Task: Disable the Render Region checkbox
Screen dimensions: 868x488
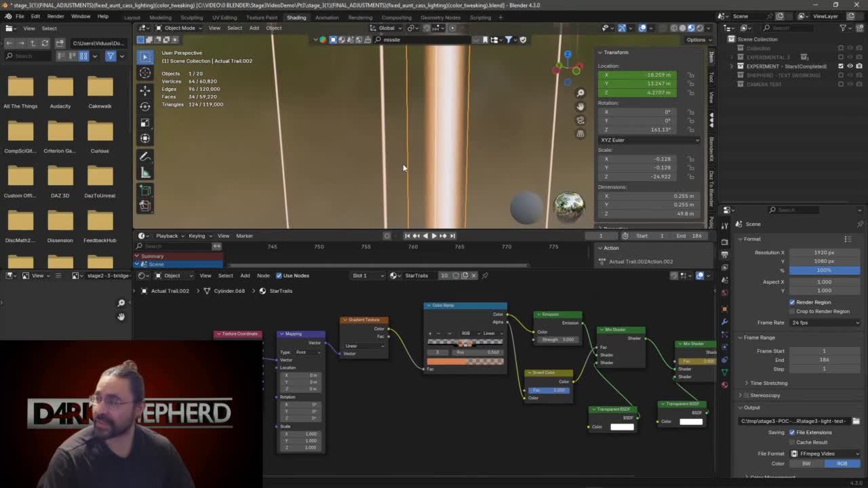Action: pos(792,302)
